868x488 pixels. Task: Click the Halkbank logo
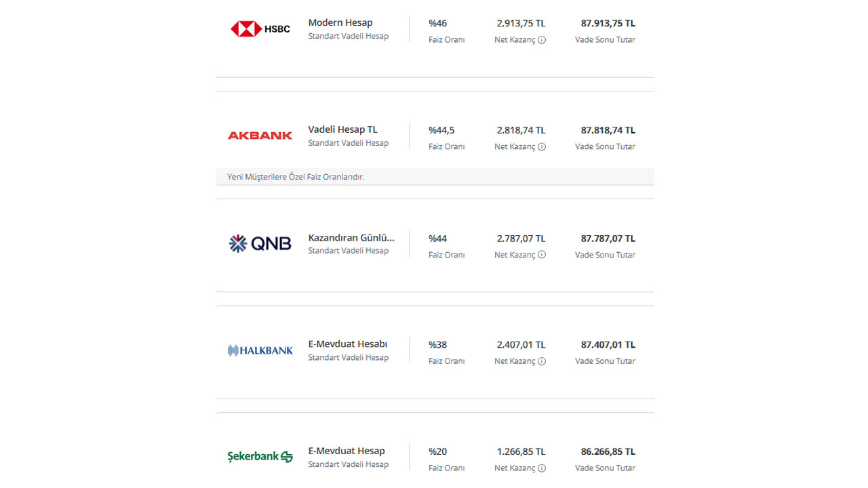coord(260,350)
